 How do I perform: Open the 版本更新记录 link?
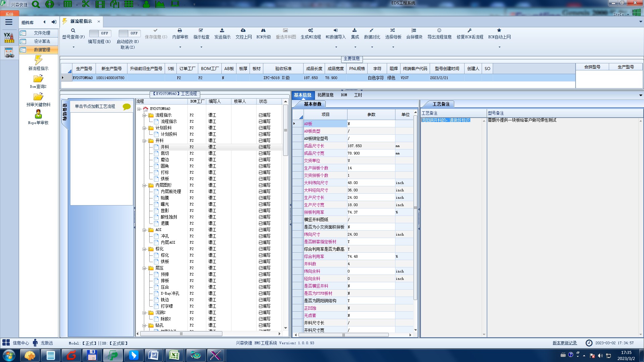click(x=565, y=343)
